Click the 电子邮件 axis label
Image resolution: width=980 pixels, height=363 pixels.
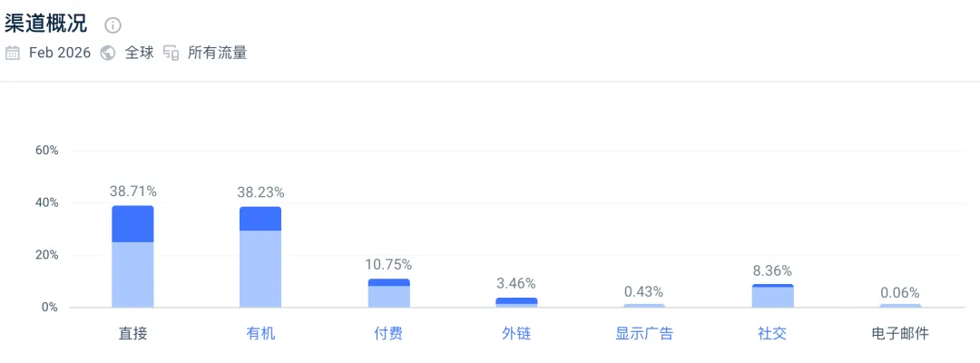click(900, 333)
